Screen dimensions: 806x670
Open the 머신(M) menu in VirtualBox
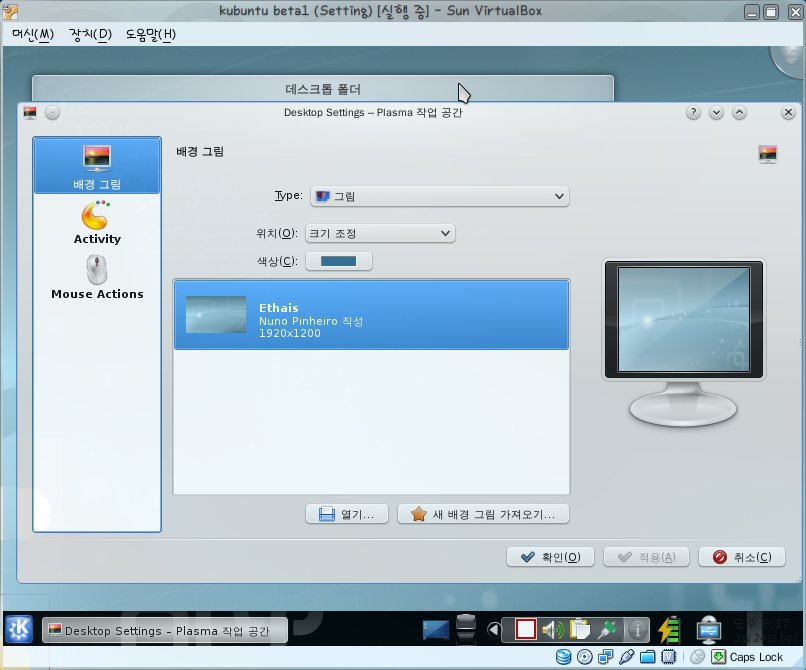pos(33,34)
